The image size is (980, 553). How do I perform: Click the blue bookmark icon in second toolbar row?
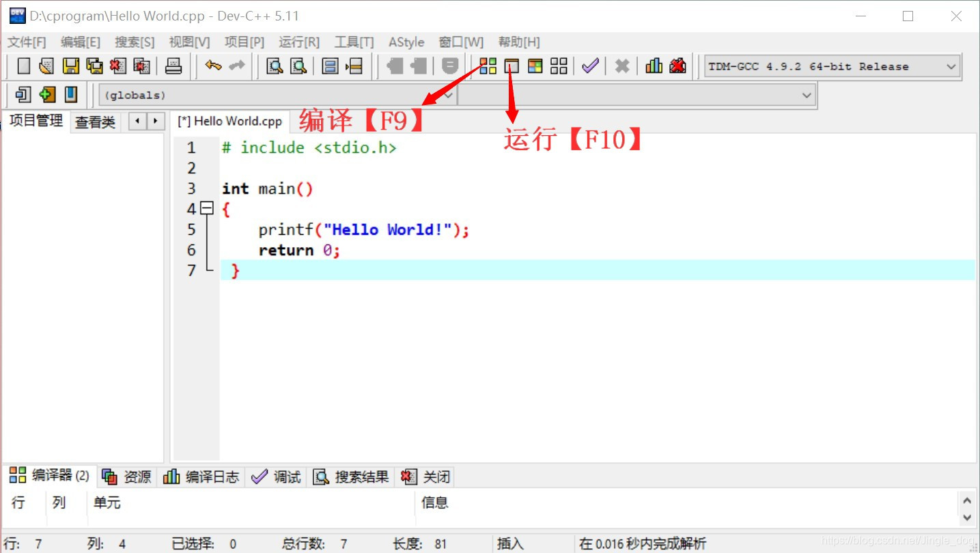71,94
